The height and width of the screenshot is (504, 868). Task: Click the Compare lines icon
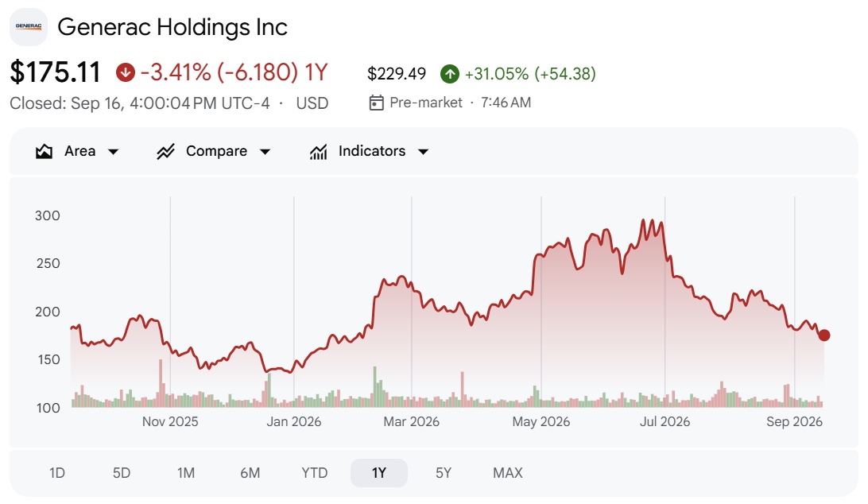(165, 151)
